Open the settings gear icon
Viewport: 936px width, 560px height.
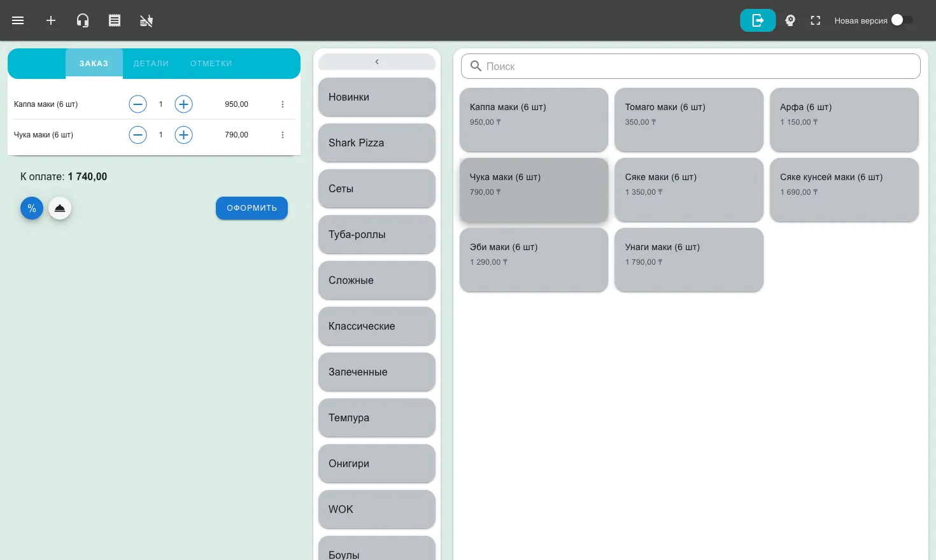tap(790, 20)
